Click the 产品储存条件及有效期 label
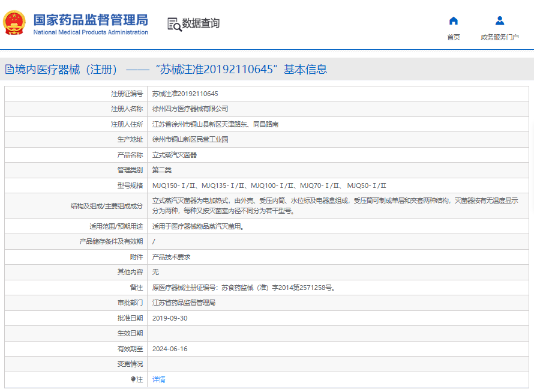The image size is (534, 392). 112,241
